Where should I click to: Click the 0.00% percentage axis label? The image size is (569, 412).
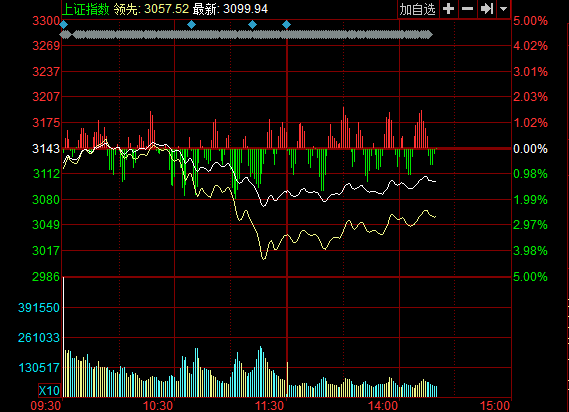point(530,148)
